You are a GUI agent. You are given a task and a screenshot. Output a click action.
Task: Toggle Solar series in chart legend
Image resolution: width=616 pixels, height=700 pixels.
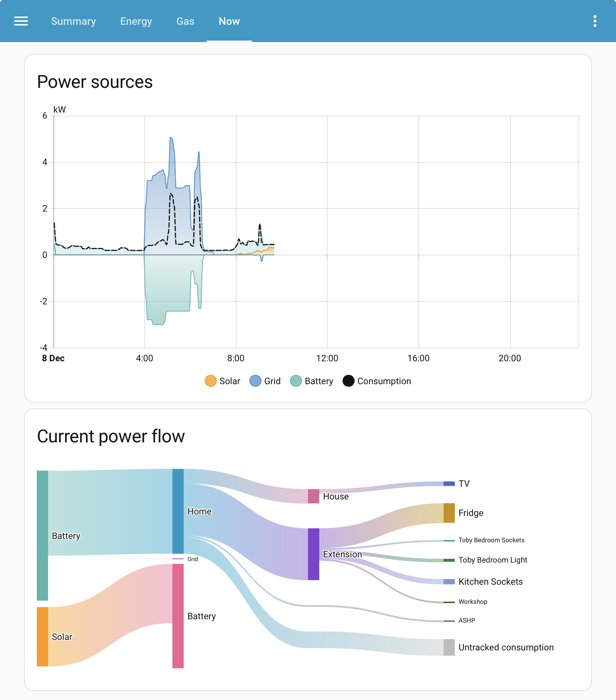[x=222, y=381]
